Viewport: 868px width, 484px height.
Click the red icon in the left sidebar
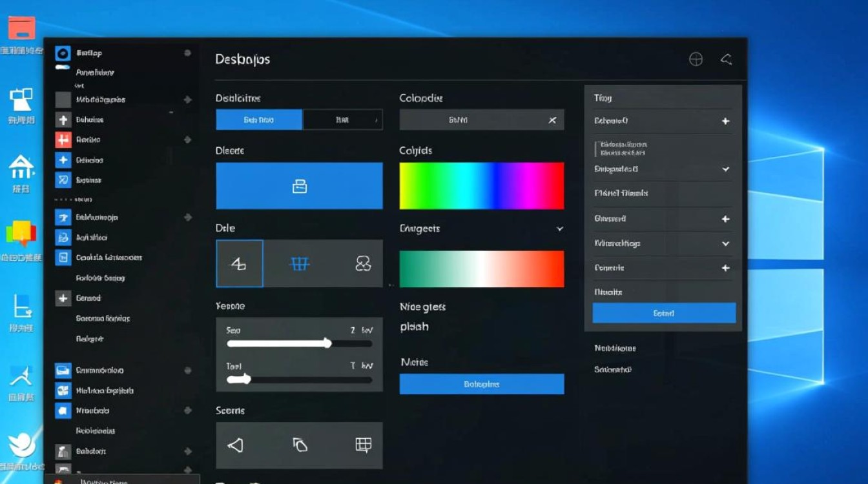(63, 140)
